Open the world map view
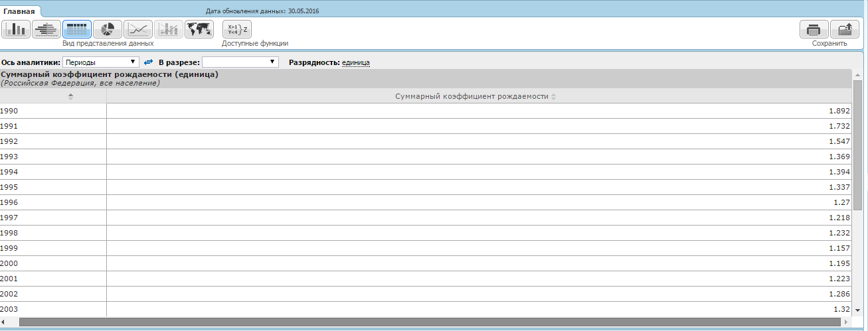868x331 pixels. [199, 29]
